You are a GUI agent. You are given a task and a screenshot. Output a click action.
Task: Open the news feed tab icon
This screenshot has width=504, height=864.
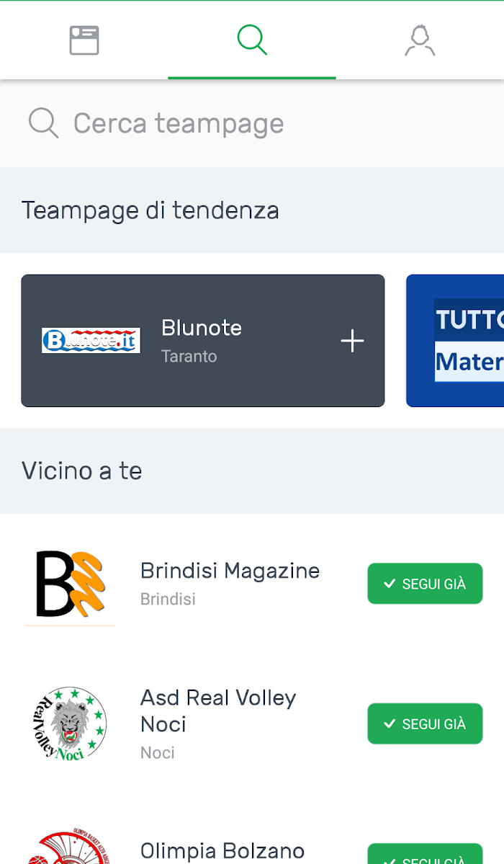84,40
